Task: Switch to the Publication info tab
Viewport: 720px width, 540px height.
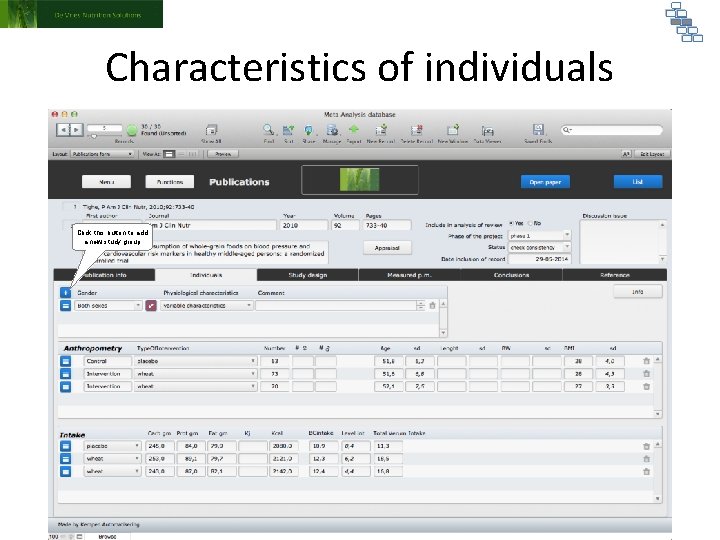Action: pos(105,275)
